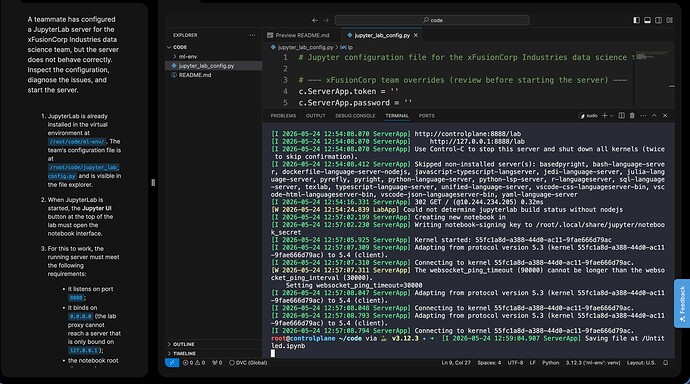Switch to Preview README.md tab
This screenshot has height=384, width=690.
(302, 35)
